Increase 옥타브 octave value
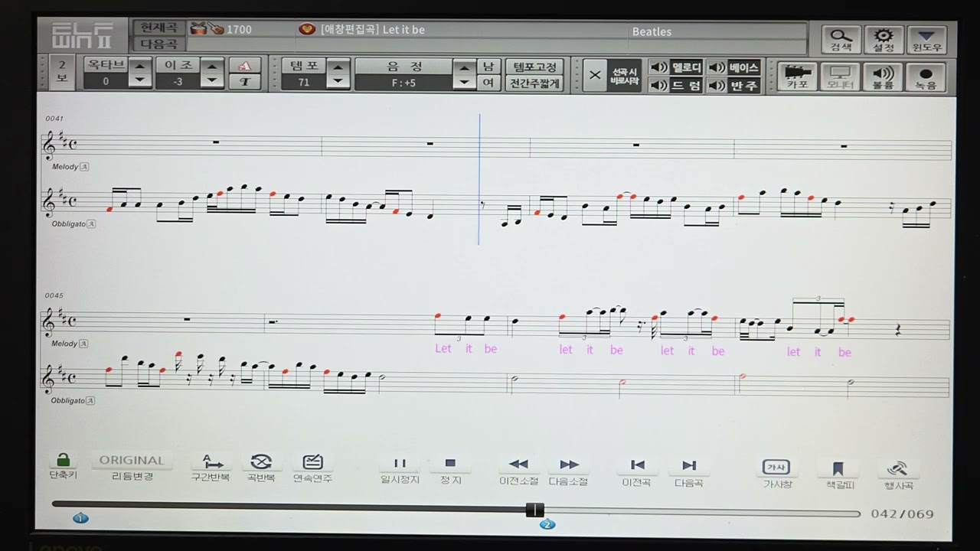Viewport: 980px width, 551px height. coord(139,67)
